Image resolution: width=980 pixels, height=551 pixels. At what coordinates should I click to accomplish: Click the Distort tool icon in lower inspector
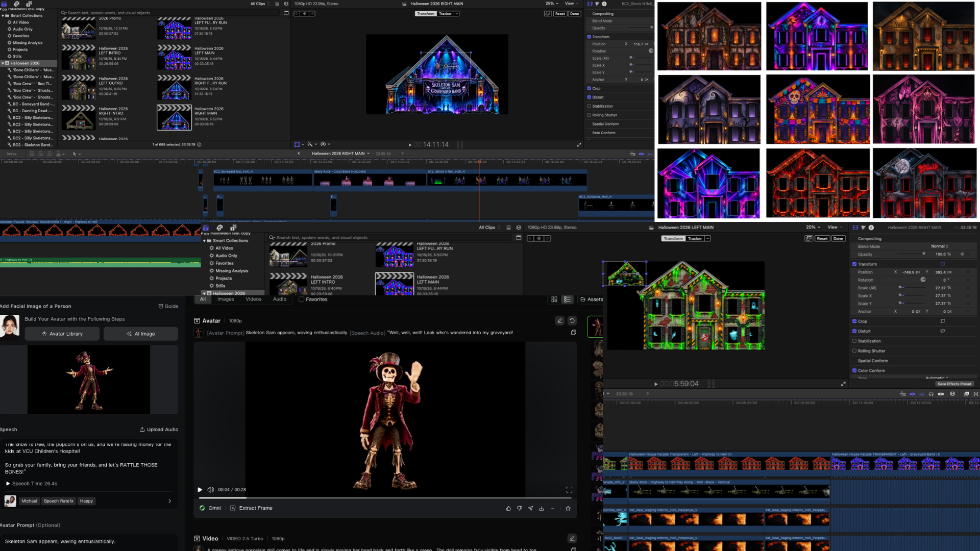[x=943, y=331]
